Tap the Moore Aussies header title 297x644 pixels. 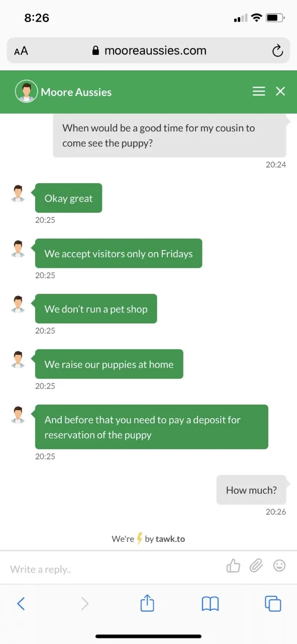pyautogui.click(x=76, y=92)
